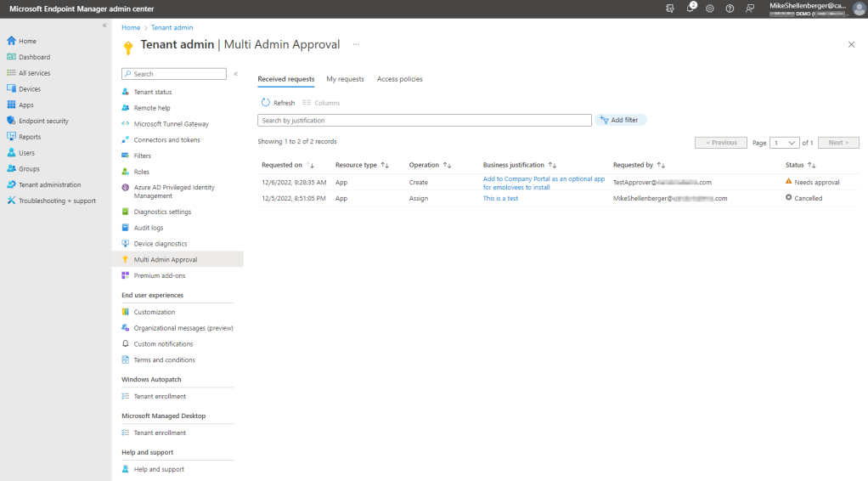The height and width of the screenshot is (481, 868).
Task: Open the settings gear in header
Action: point(710,8)
